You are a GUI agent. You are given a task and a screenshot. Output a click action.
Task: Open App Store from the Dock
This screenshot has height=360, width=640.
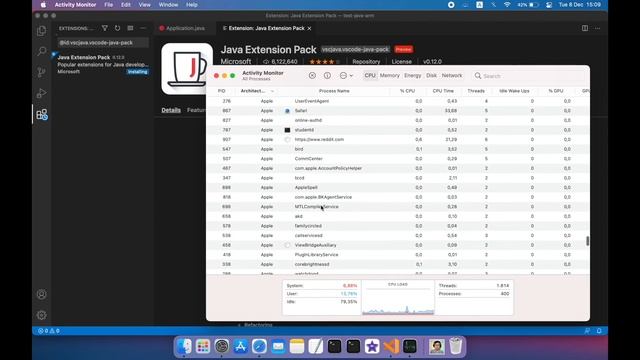pyautogui.click(x=240, y=346)
